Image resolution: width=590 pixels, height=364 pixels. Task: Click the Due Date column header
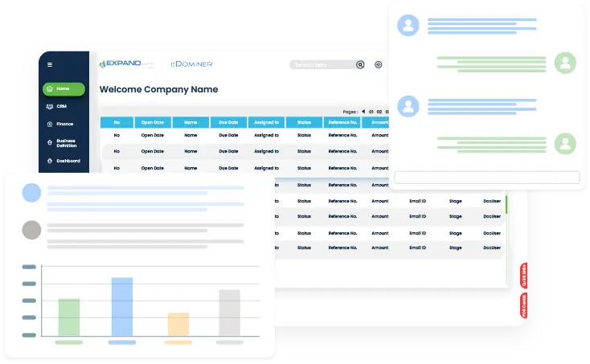(x=228, y=123)
